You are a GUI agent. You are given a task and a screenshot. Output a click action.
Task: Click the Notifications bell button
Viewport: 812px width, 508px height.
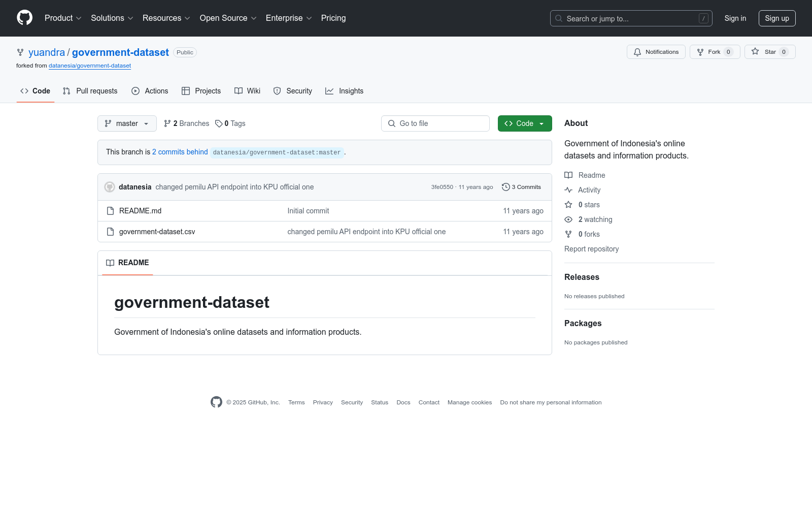pyautogui.click(x=656, y=52)
